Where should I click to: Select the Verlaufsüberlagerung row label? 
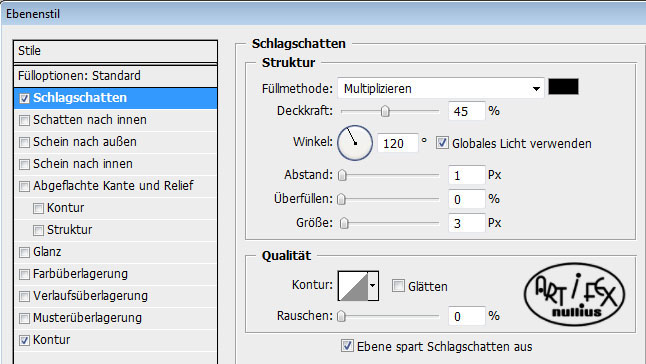coord(90,296)
